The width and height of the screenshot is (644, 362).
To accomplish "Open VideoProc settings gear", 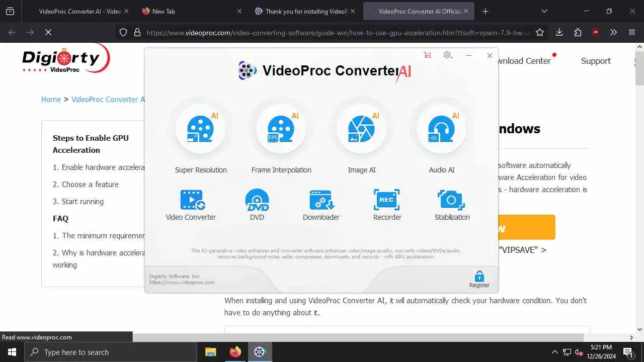I will (448, 55).
